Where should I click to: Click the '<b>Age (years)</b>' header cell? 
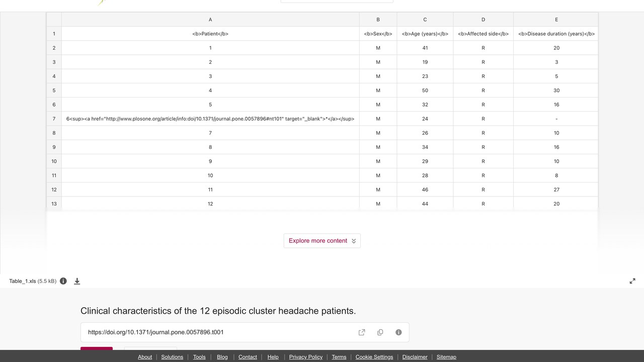tap(425, 34)
